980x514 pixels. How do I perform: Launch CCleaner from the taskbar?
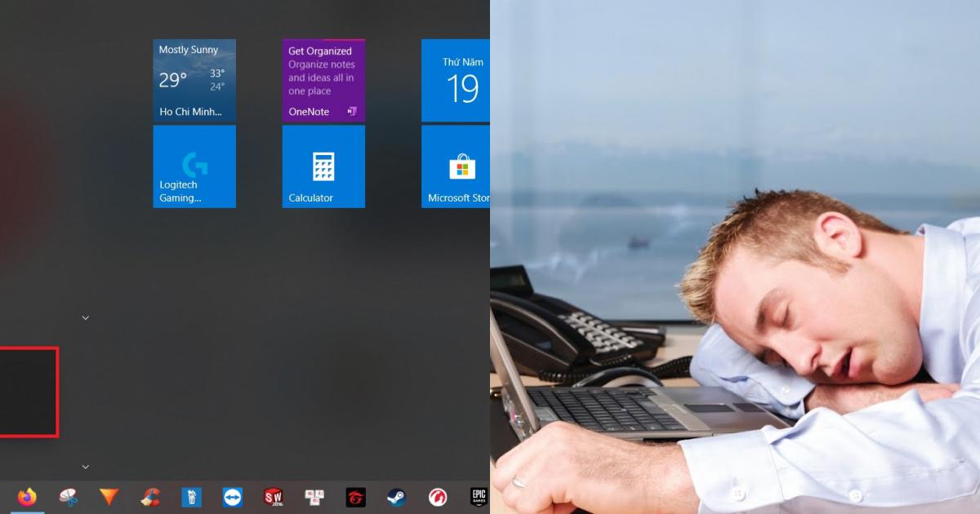(x=150, y=496)
